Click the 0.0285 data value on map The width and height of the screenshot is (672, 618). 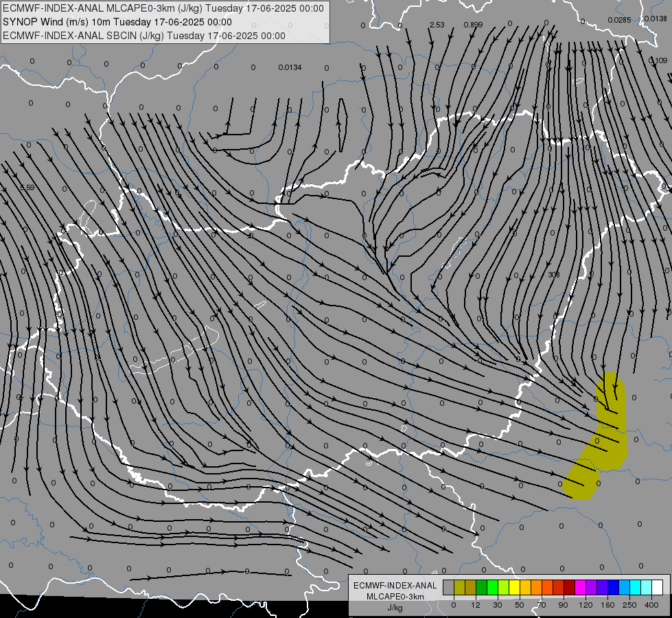point(619,20)
